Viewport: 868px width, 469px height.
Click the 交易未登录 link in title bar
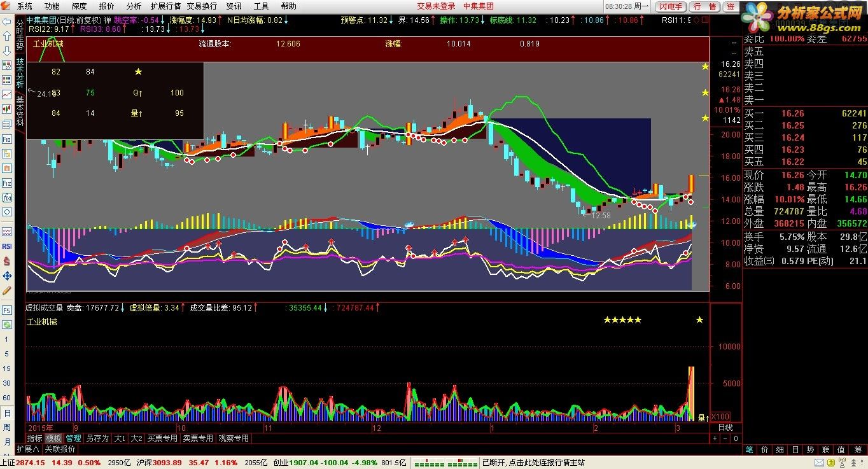click(x=436, y=6)
